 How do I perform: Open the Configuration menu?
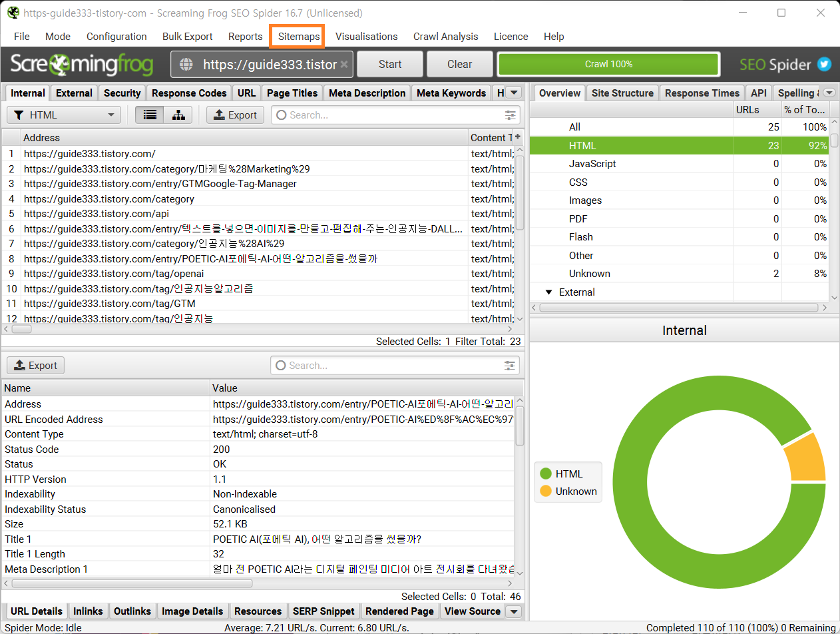[x=116, y=37]
